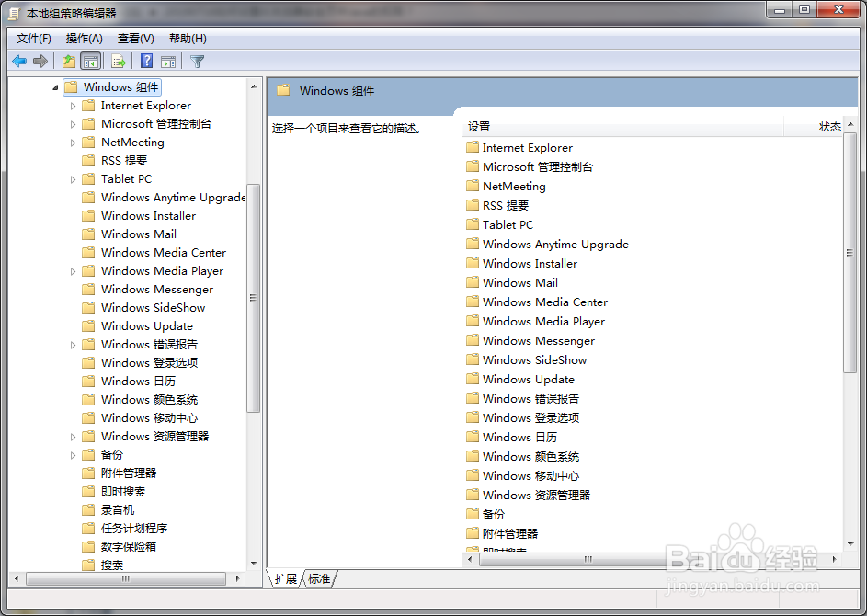Switch to the 扩展 tab
The width and height of the screenshot is (867, 616).
285,578
